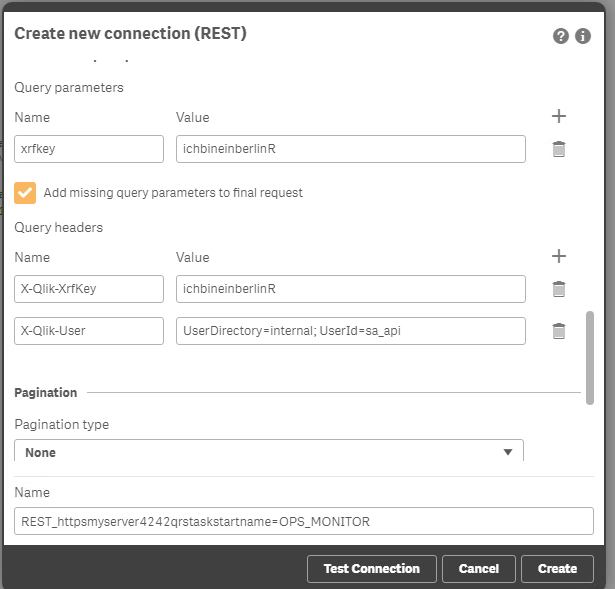
Task: Focus the X-Qlik-XrfKey header name field
Action: (89, 289)
